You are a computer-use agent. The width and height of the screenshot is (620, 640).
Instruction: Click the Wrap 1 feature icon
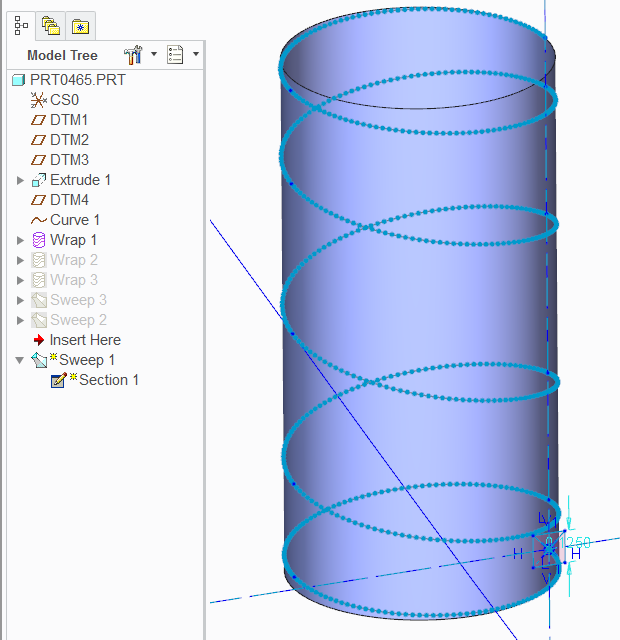pyautogui.click(x=39, y=240)
